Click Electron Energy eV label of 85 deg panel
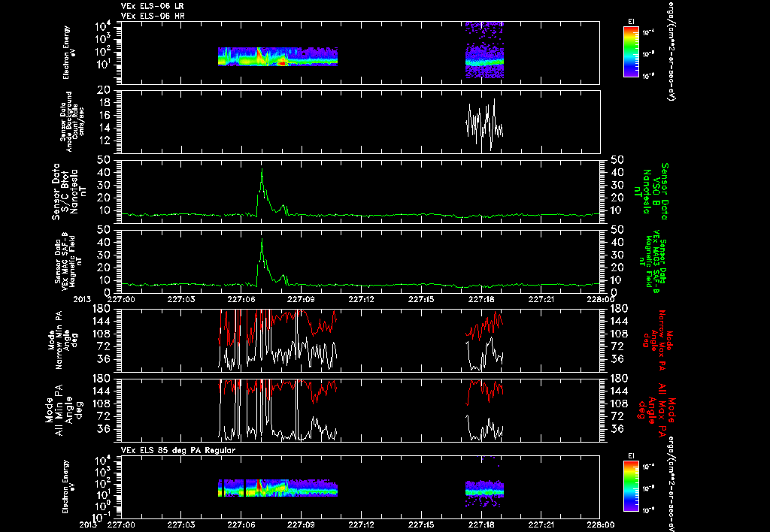The width and height of the screenshot is (770, 532). (69, 487)
